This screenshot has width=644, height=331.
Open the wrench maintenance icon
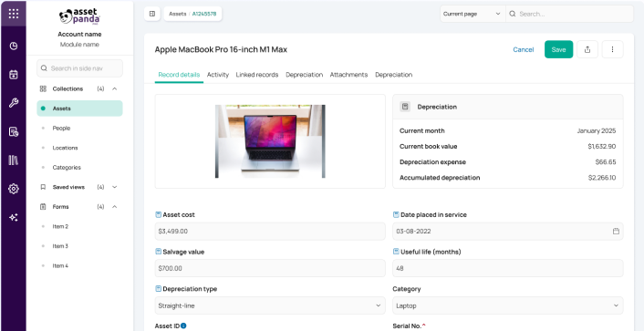pyautogui.click(x=13, y=103)
